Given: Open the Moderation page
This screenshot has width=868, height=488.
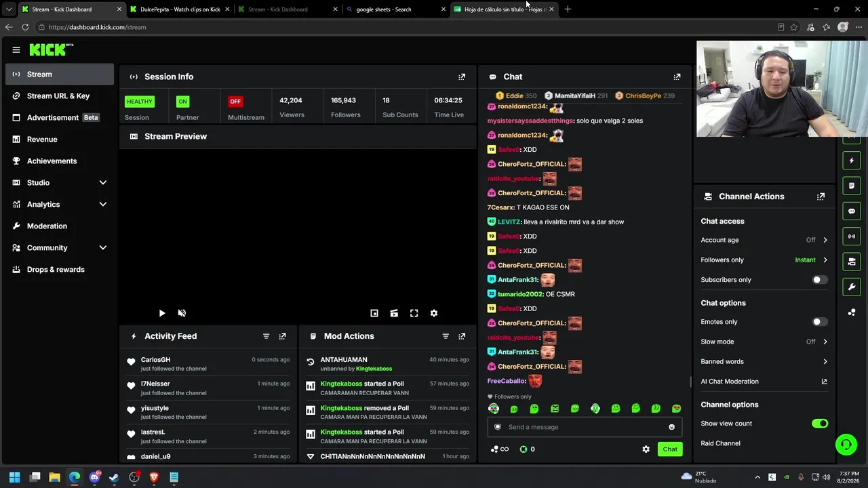Looking at the screenshot, I should [60, 226].
